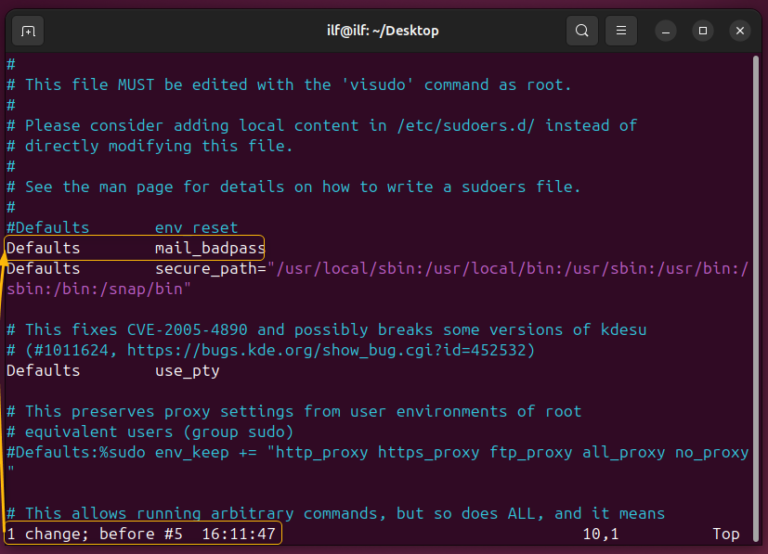
Task: Click the /etc/sudoers.d/ path text
Action: tap(466, 125)
